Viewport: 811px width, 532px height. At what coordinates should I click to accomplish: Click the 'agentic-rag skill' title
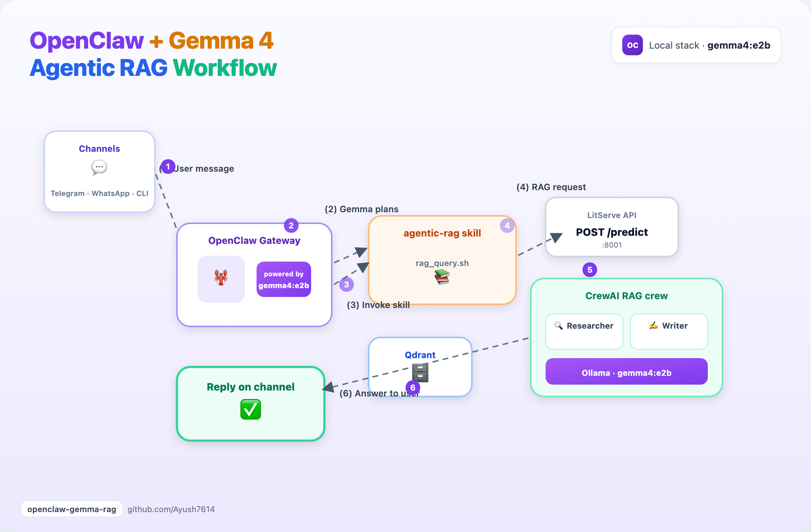pos(442,233)
